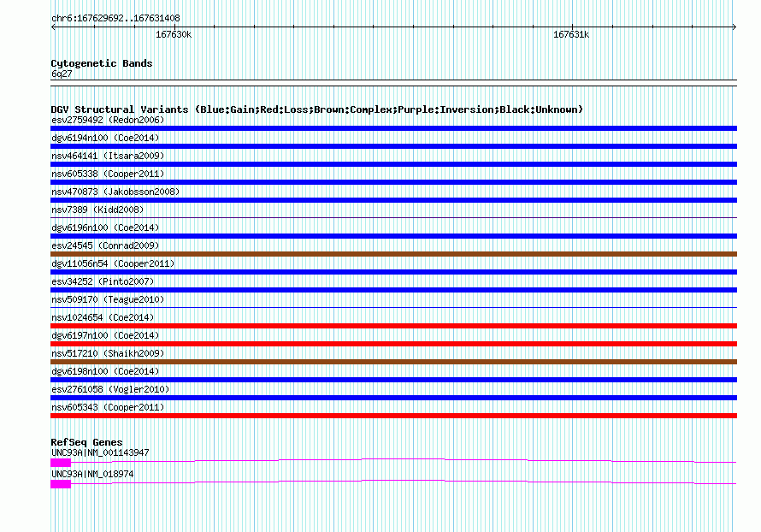The height and width of the screenshot is (532, 761).
Task: Click the dgv6194n100 blue variant bar
Action: point(393,146)
